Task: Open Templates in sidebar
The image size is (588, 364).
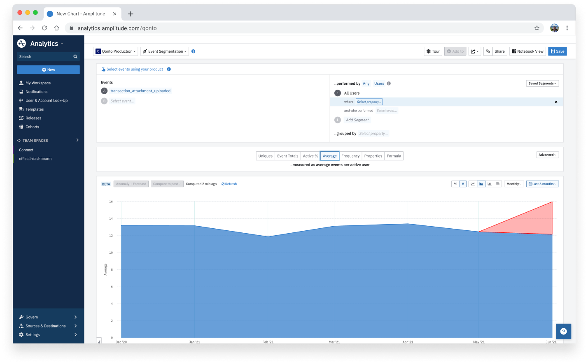Action: [x=35, y=109]
